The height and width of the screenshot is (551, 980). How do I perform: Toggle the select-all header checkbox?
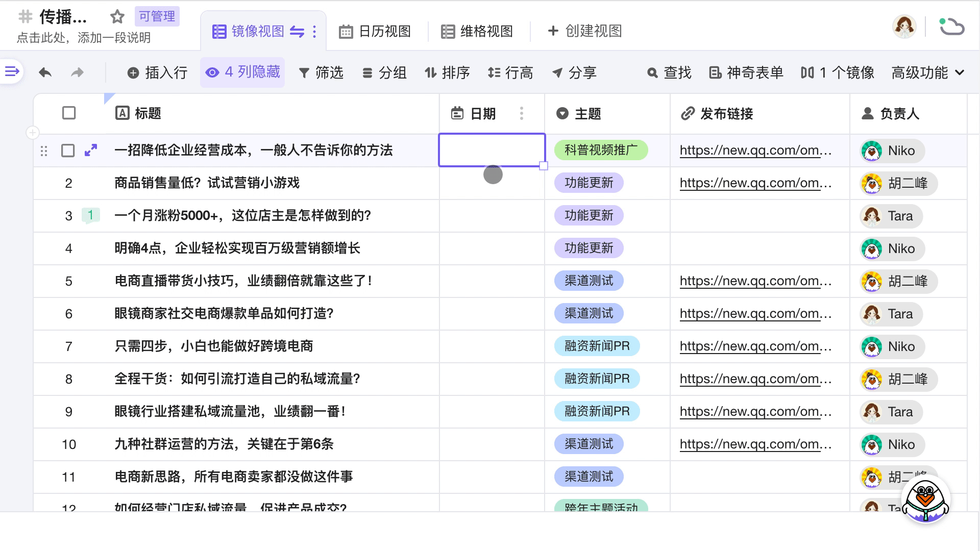(69, 113)
